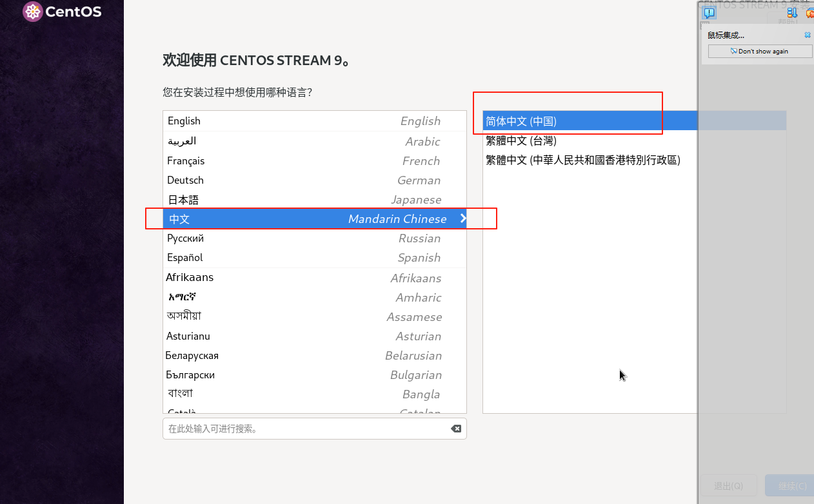Select the Assamese language row
The width and height of the screenshot is (814, 504).
pos(315,316)
